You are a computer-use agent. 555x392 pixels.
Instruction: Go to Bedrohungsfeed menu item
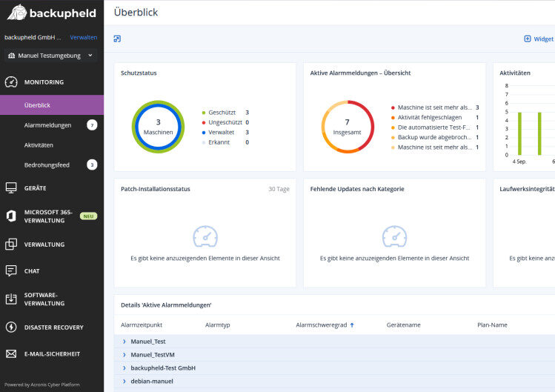click(47, 165)
